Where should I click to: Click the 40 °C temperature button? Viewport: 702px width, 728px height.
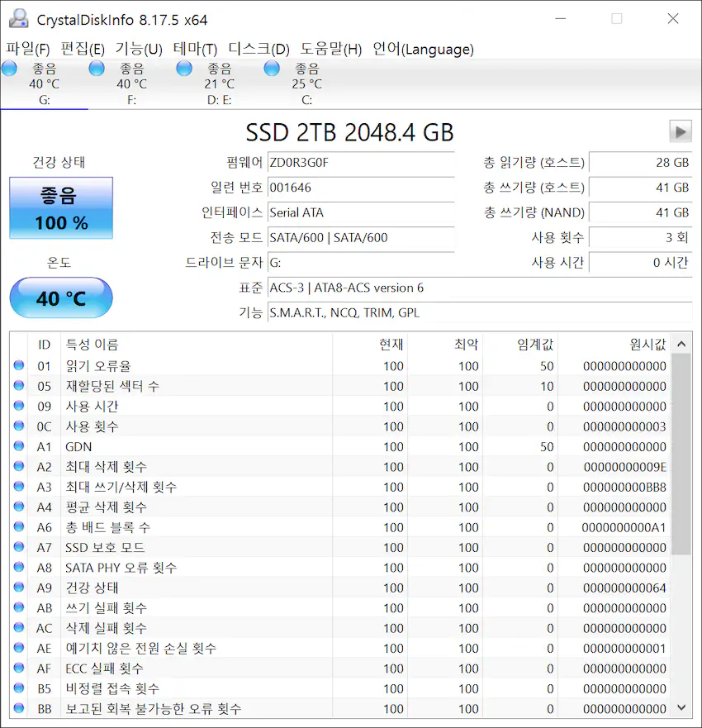pyautogui.click(x=61, y=297)
